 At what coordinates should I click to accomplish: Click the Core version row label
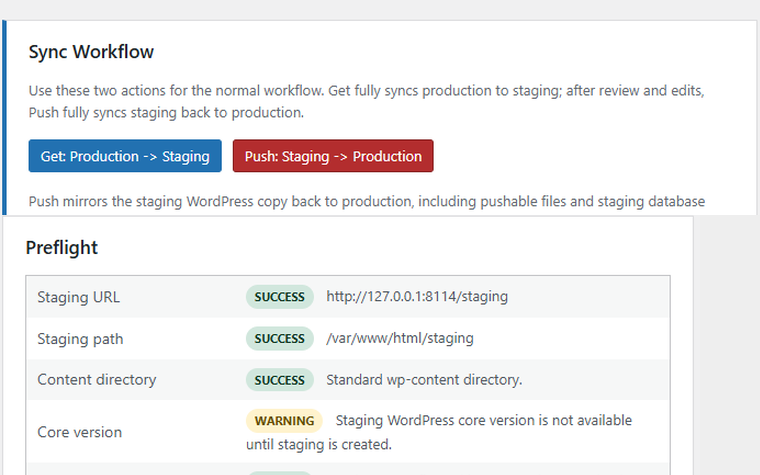(x=79, y=432)
